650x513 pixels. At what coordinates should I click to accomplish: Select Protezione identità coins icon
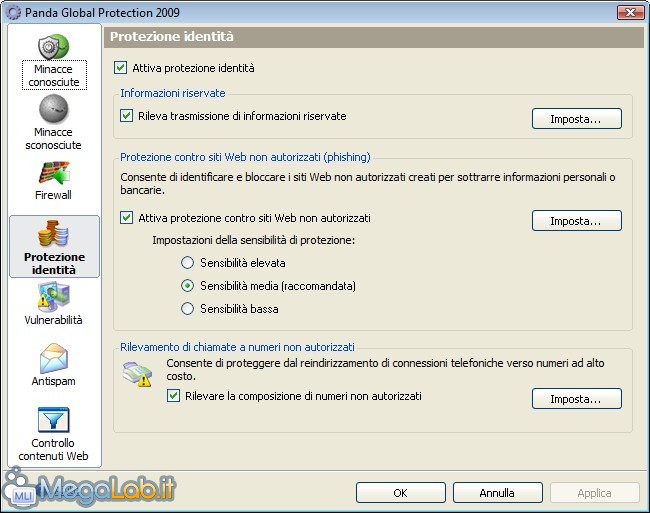(53, 234)
